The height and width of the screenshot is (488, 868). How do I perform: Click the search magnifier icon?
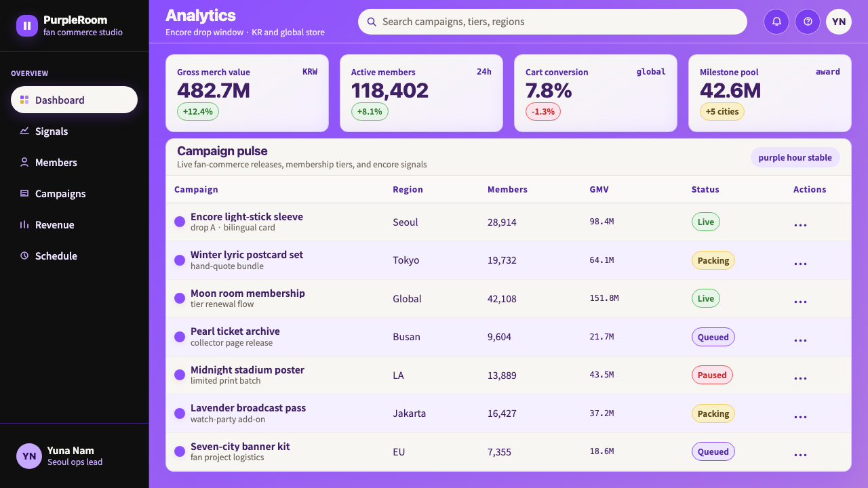pyautogui.click(x=372, y=22)
